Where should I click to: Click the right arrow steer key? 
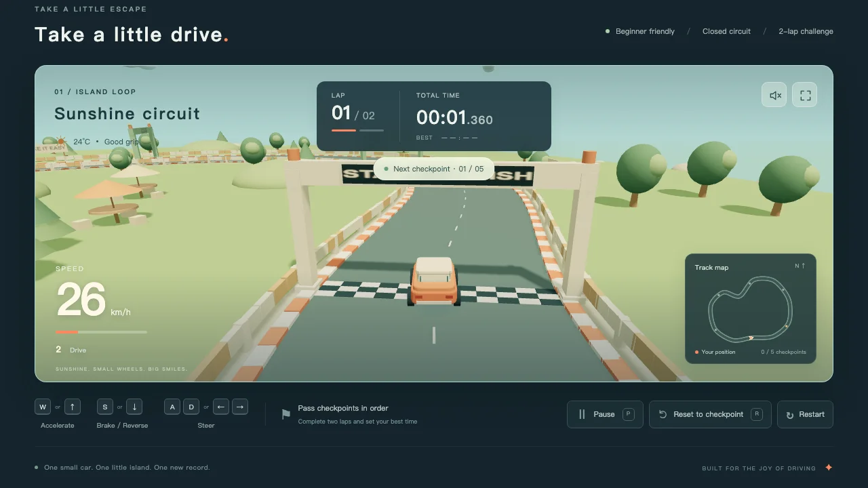pyautogui.click(x=240, y=407)
